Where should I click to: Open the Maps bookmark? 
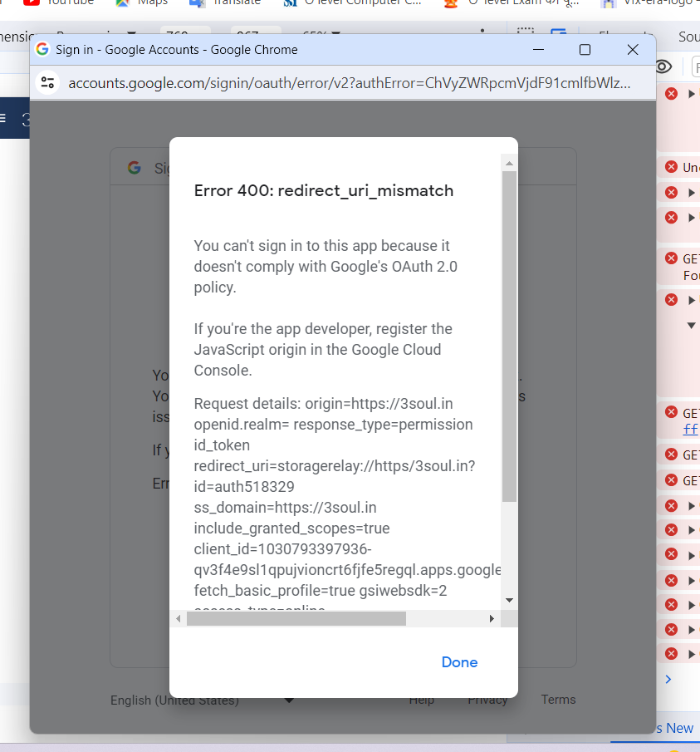click(x=141, y=2)
